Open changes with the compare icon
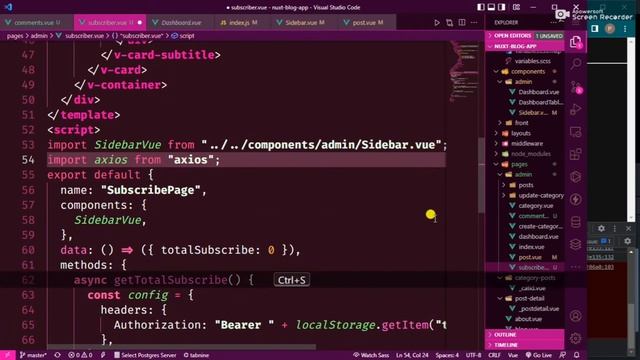Viewport: 640px width, 360px height. coord(449,22)
